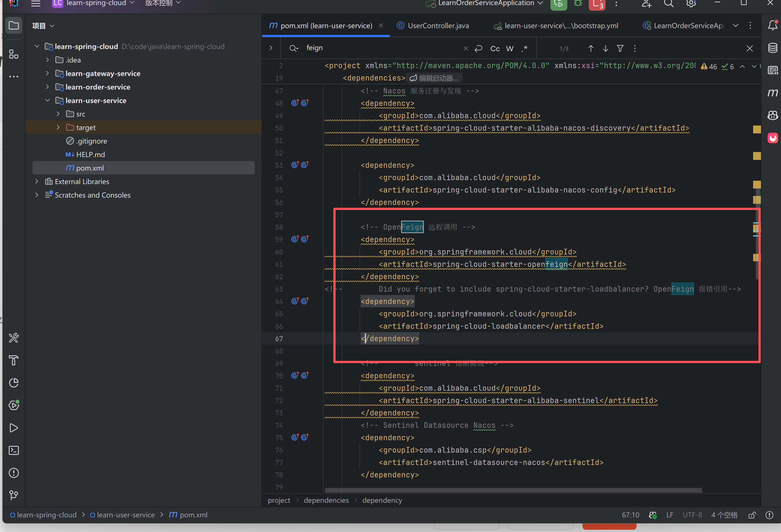The image size is (781, 532).
Task: Close the pom.xml editor tab
Action: click(381, 26)
